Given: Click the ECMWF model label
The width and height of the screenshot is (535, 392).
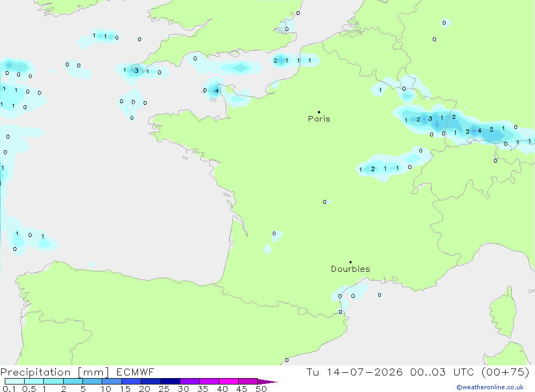Looking at the screenshot, I should (135, 372).
